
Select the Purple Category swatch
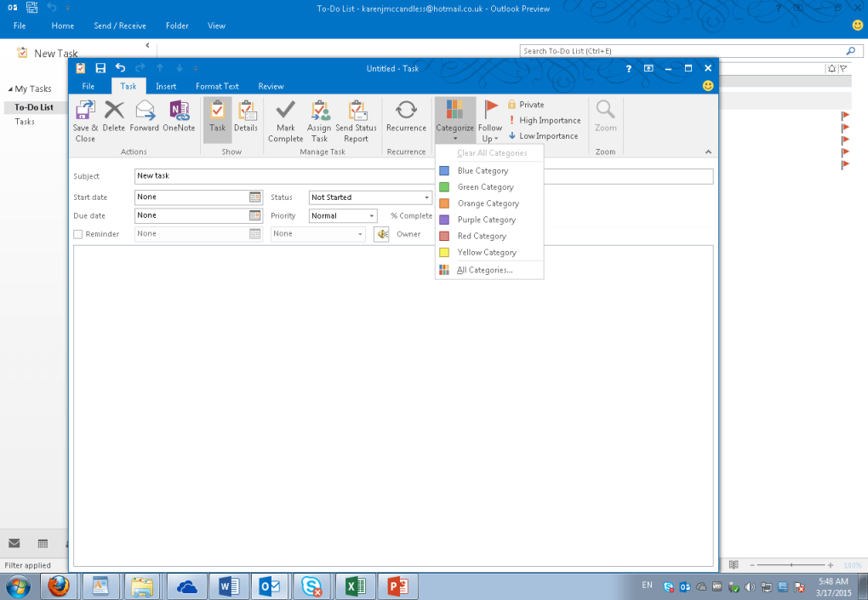444,220
